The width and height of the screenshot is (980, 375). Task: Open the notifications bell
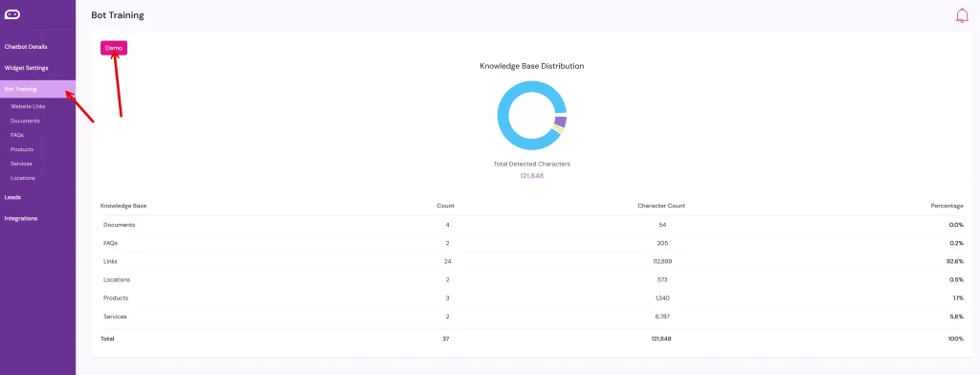point(962,15)
